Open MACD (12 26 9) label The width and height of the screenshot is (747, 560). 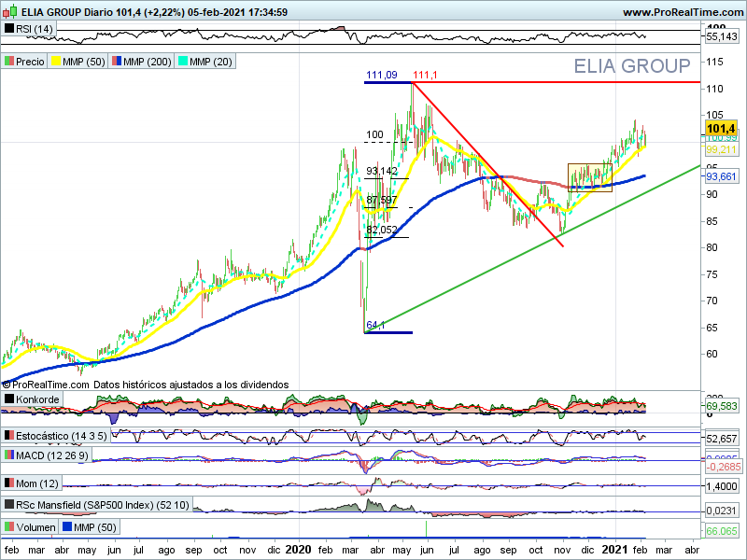pyautogui.click(x=52, y=455)
